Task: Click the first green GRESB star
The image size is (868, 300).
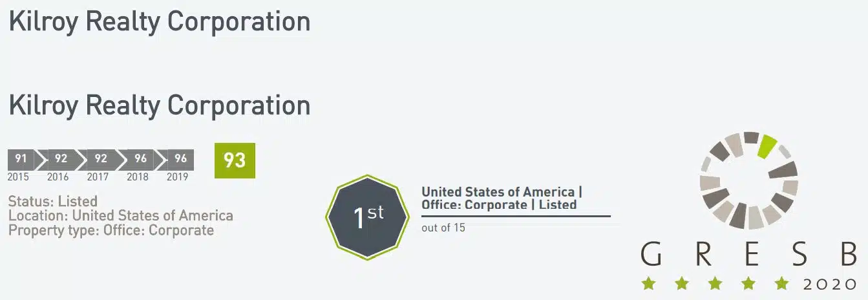Action: [647, 283]
